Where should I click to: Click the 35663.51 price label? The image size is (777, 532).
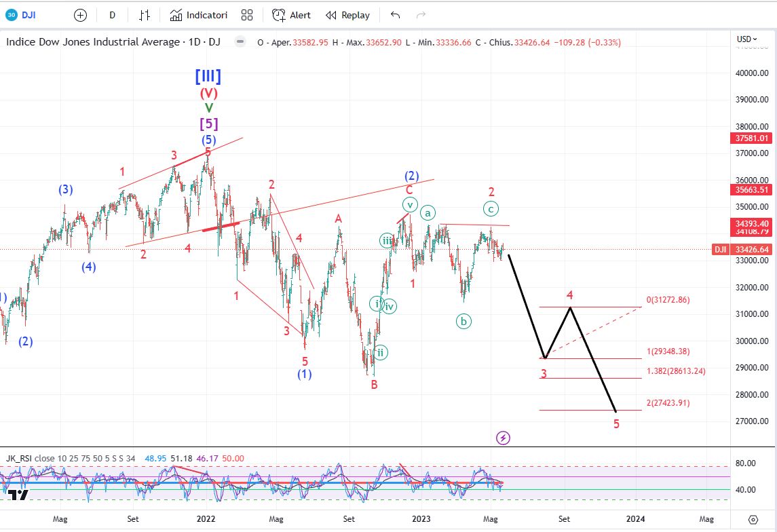tap(752, 190)
